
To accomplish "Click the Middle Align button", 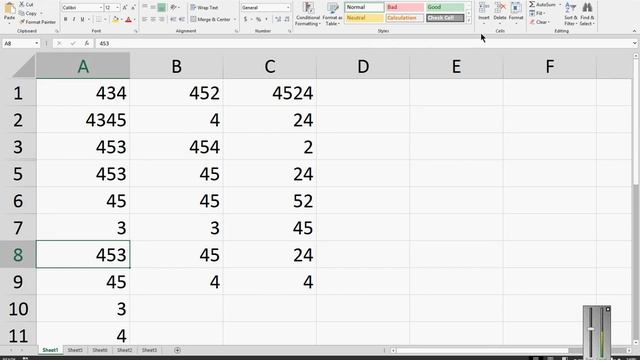I will pos(153,7).
